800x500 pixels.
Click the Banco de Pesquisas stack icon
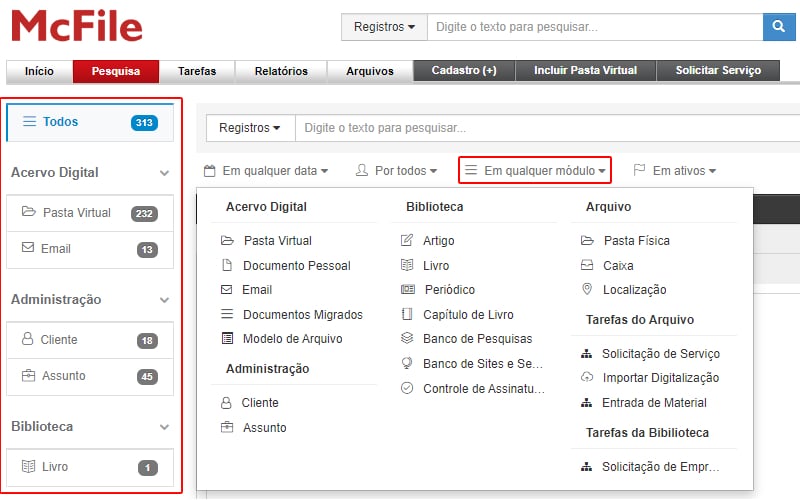[406, 339]
